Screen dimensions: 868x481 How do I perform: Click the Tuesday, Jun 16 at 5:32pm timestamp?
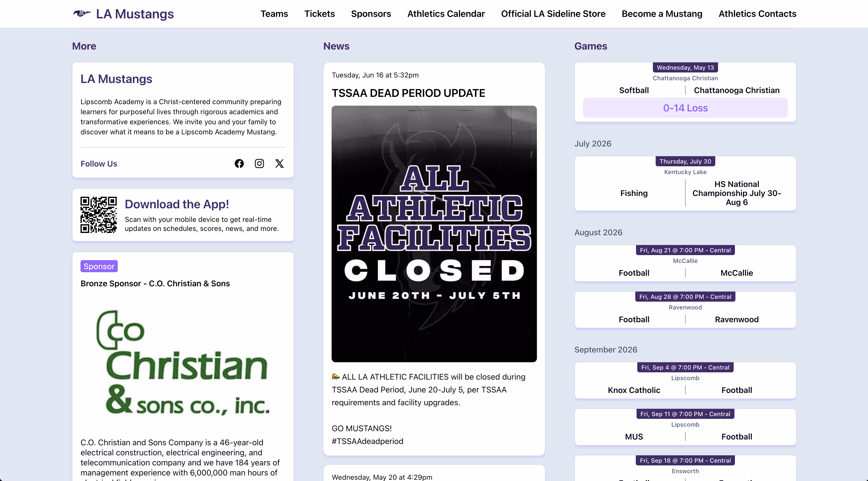tap(375, 75)
